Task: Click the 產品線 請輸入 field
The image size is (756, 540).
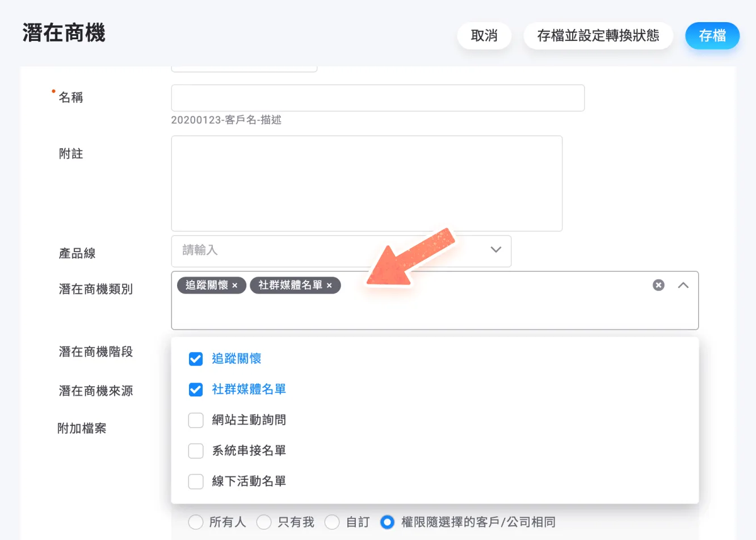Action: (x=341, y=251)
